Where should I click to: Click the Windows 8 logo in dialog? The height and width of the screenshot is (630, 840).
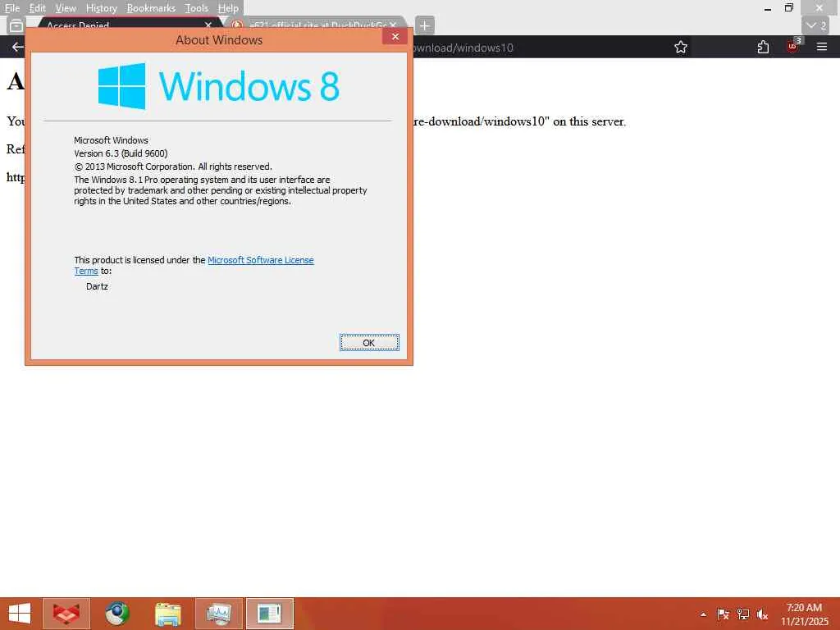tap(218, 85)
